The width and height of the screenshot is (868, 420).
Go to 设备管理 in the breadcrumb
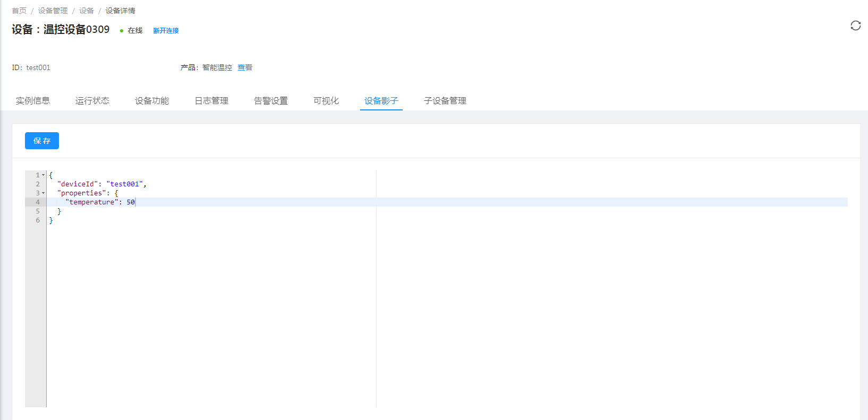click(53, 11)
